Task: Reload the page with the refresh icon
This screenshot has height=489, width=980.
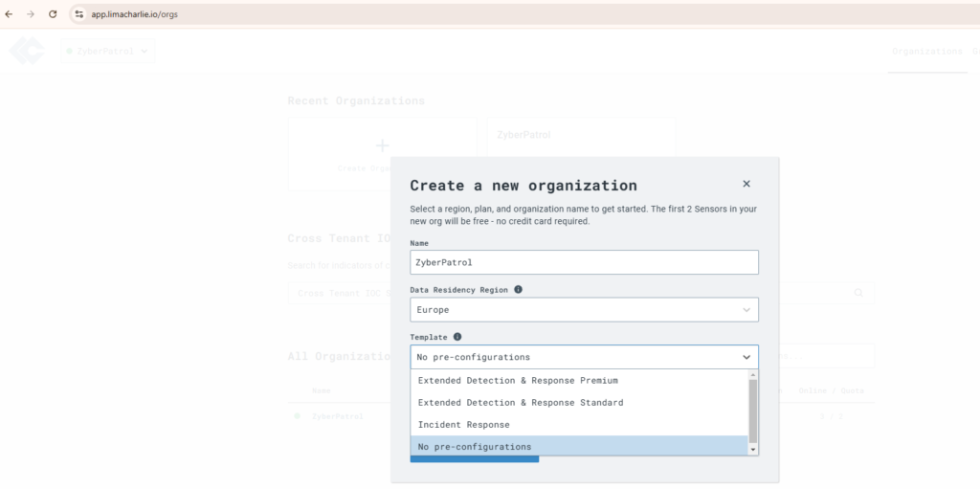Action: (x=53, y=13)
